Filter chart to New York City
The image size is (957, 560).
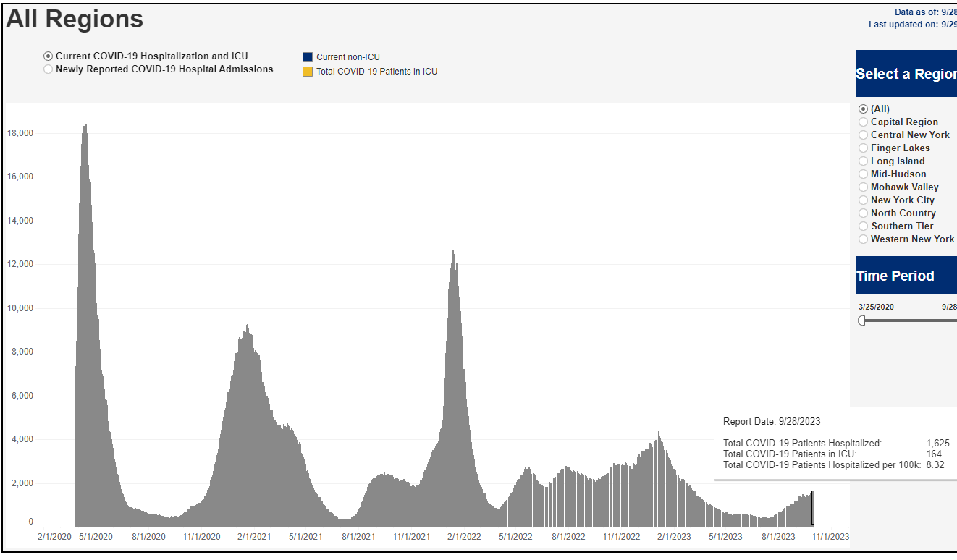[x=863, y=200]
